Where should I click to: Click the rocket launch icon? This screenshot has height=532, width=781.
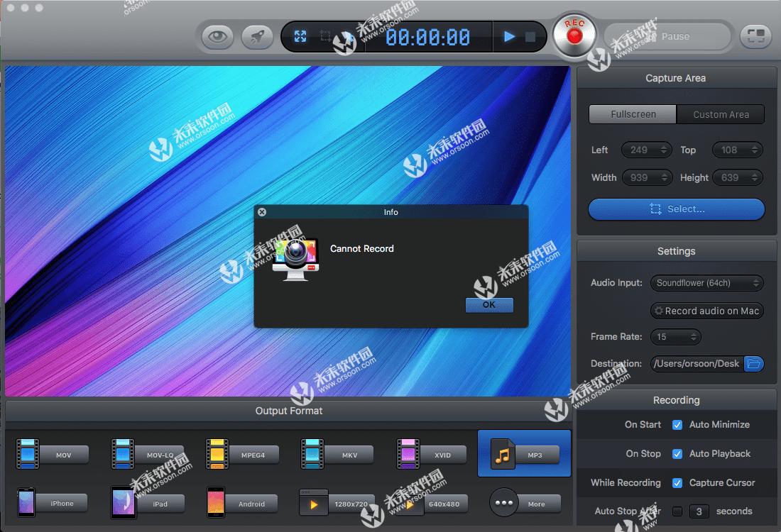[x=257, y=36]
